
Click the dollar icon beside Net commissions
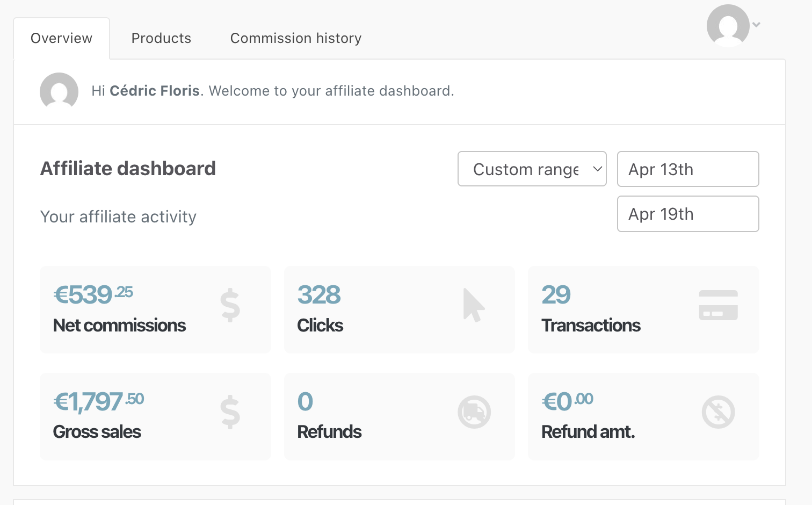(x=230, y=305)
